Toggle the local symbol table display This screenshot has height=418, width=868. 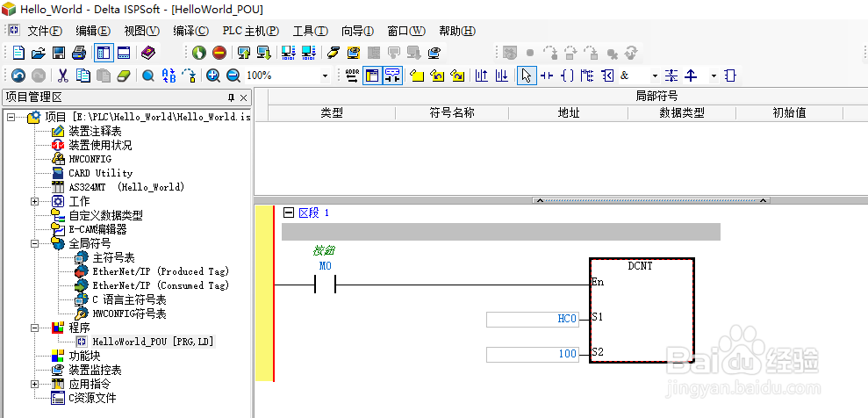pyautogui.click(x=372, y=76)
